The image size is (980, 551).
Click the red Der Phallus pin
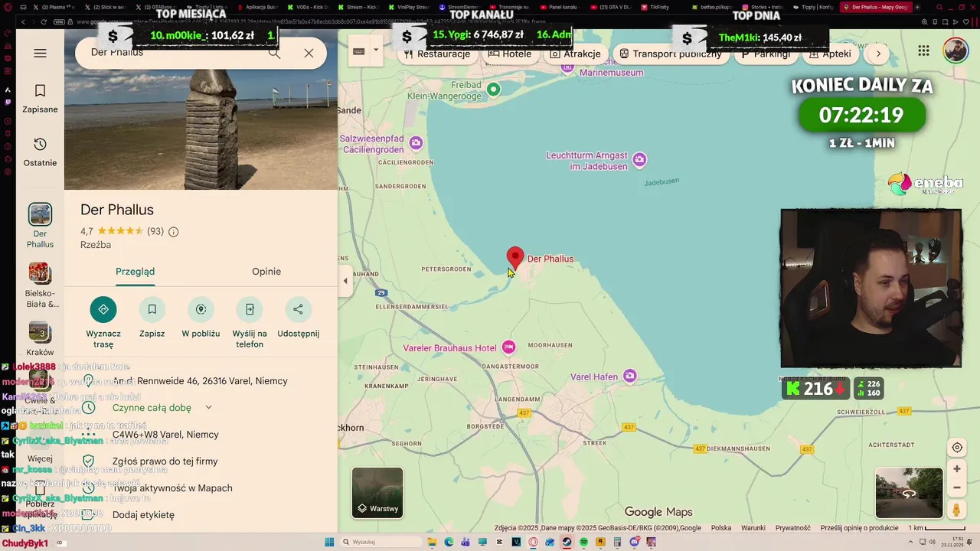515,258
